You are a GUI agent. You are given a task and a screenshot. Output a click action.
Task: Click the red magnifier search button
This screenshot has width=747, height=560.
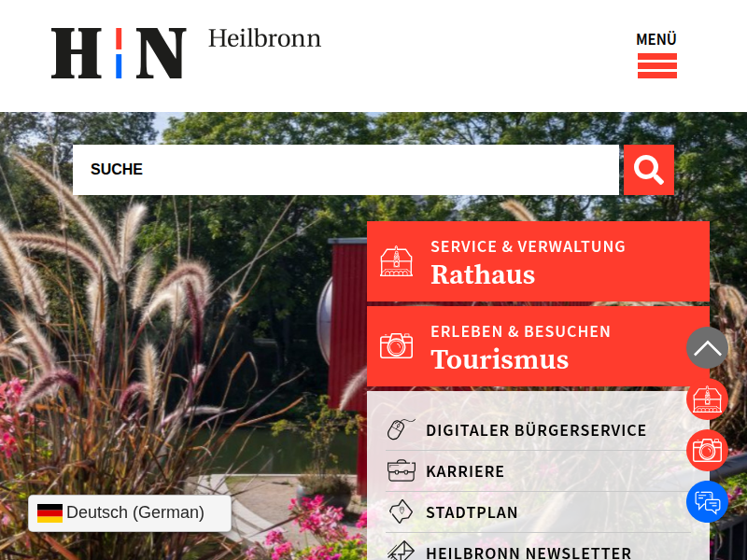pyautogui.click(x=648, y=170)
